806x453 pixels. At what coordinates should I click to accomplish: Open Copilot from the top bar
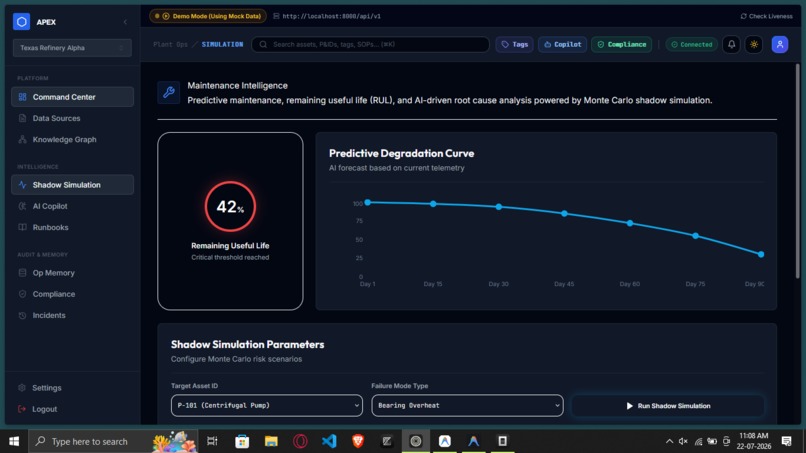point(562,44)
